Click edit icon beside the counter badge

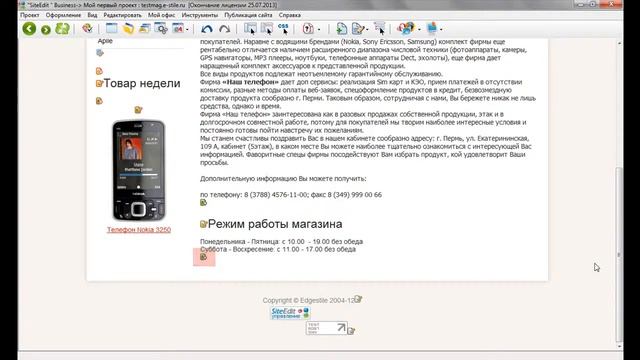(351, 330)
